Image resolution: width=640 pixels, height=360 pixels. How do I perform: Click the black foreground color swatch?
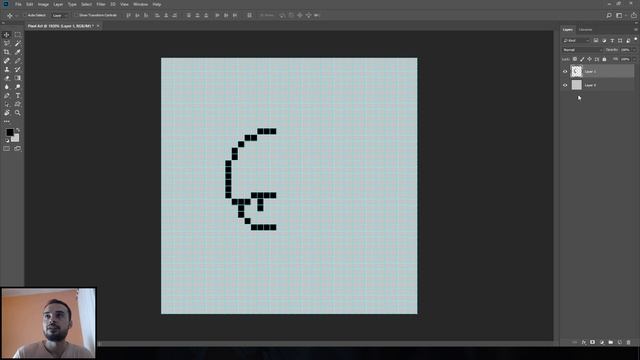click(9, 132)
